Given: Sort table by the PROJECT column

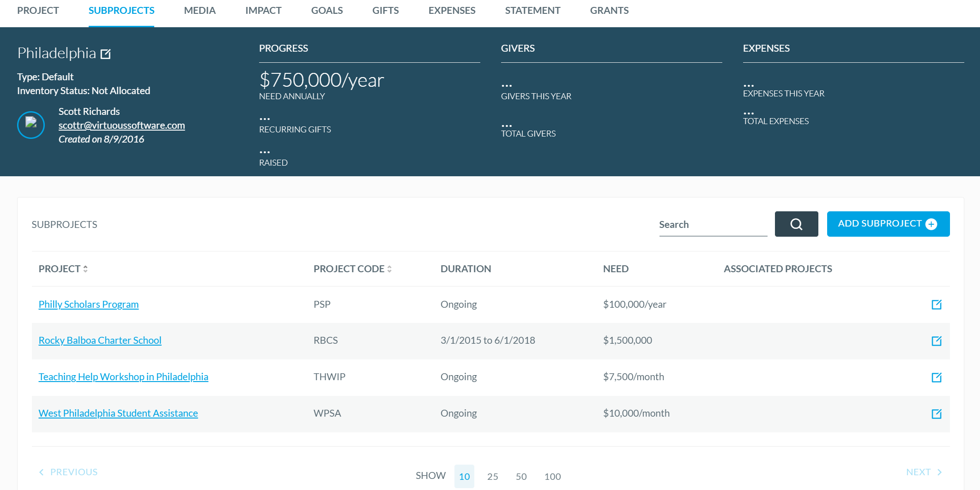Looking at the screenshot, I should pyautogui.click(x=63, y=269).
